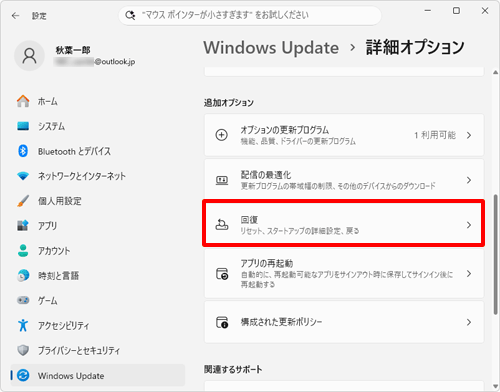The height and width of the screenshot is (392, 500).
Task: Click the scrollbar down arrow
Action: 496,386
